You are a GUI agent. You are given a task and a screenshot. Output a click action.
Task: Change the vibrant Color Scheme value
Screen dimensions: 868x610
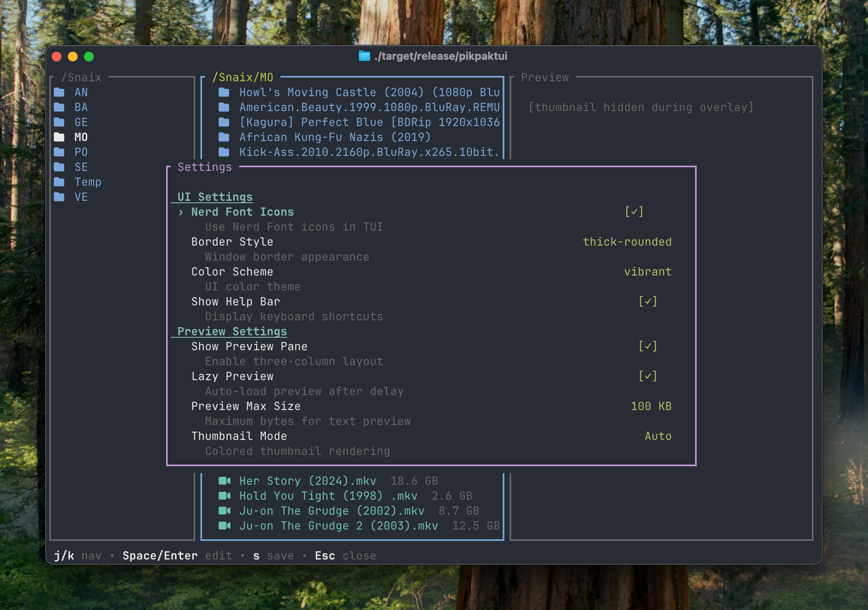pyautogui.click(x=647, y=271)
